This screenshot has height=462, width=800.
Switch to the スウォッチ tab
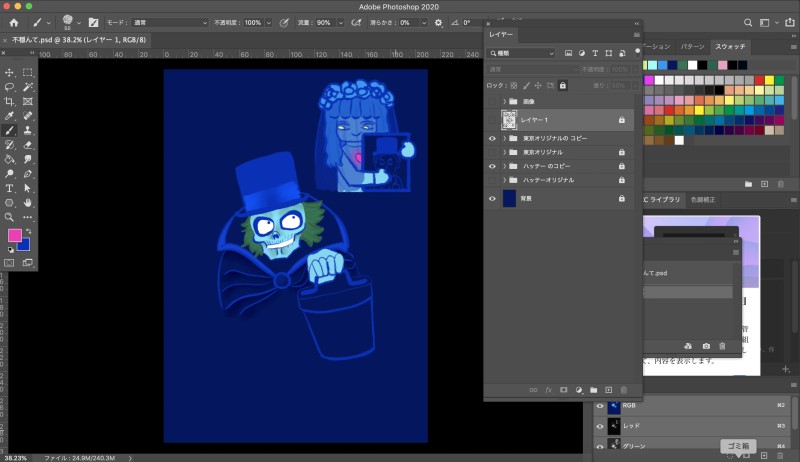[728, 46]
